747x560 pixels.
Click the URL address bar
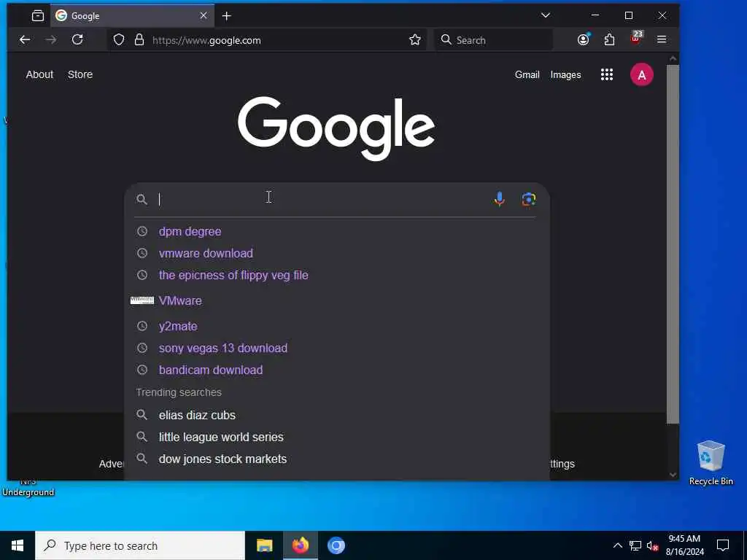tap(267, 40)
